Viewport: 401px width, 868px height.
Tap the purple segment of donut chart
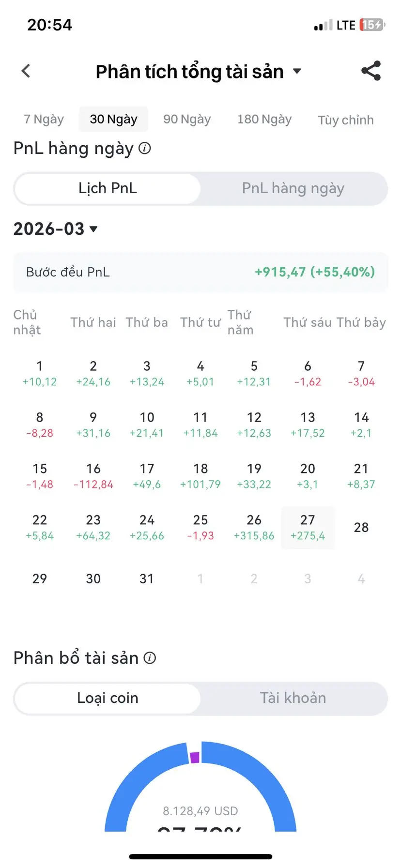[195, 758]
